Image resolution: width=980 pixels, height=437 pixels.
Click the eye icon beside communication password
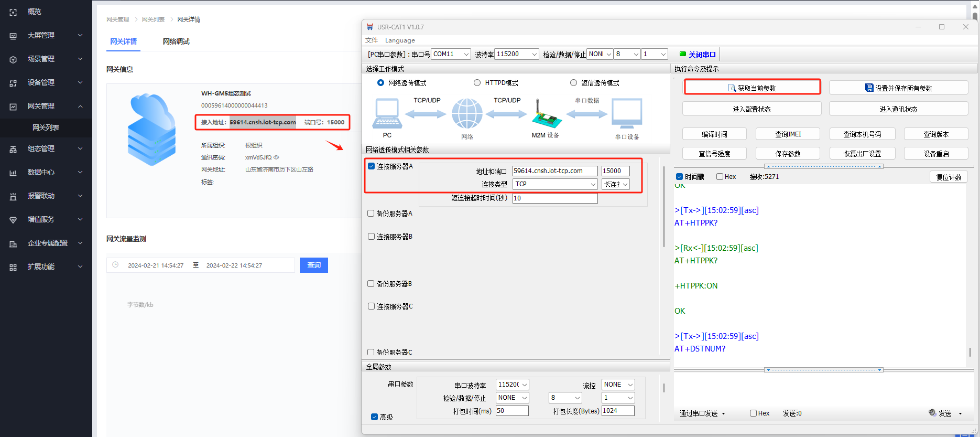(x=276, y=157)
